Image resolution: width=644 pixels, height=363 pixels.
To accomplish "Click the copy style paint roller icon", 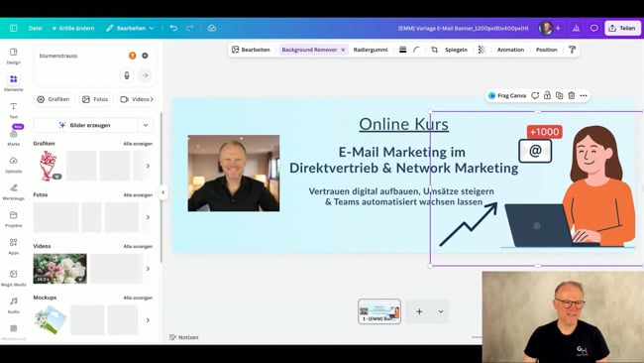I will point(572,50).
